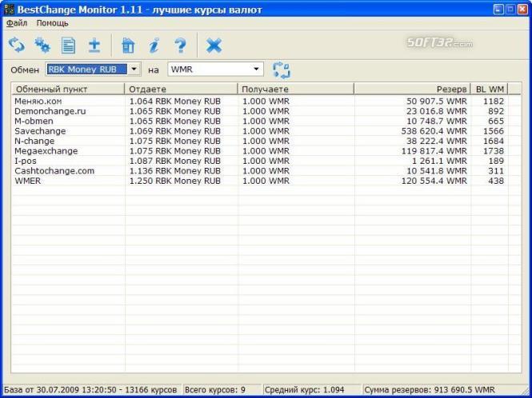This screenshot has width=532, height=398.
Task: Click the 1.136 RBK Money RUB cell
Action: coord(175,171)
